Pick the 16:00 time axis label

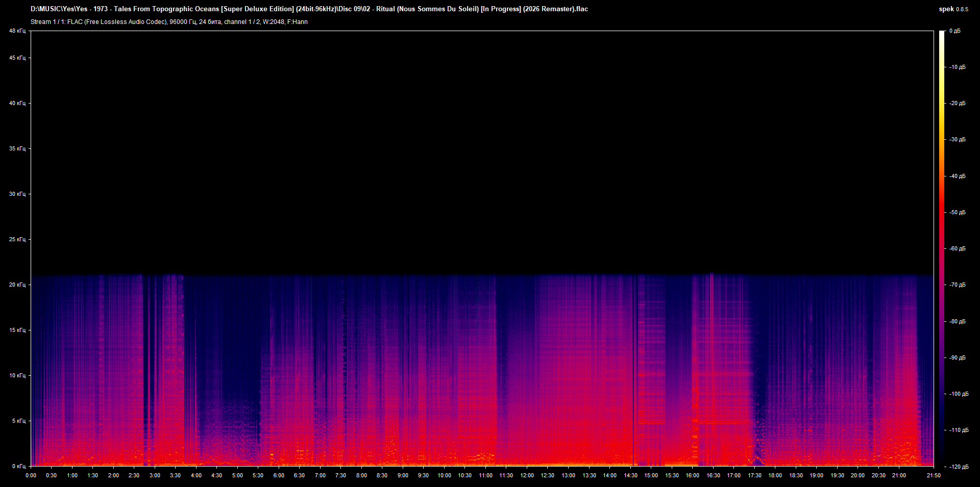pos(693,475)
